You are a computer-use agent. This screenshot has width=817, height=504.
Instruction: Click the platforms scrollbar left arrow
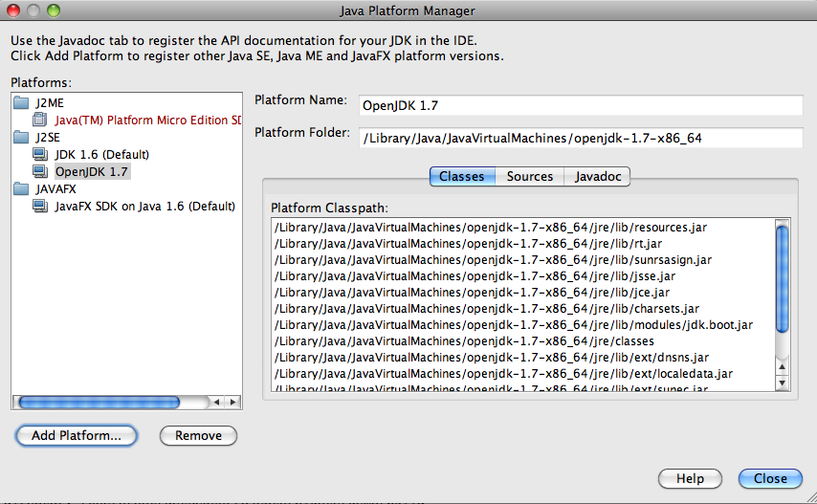coord(216,402)
